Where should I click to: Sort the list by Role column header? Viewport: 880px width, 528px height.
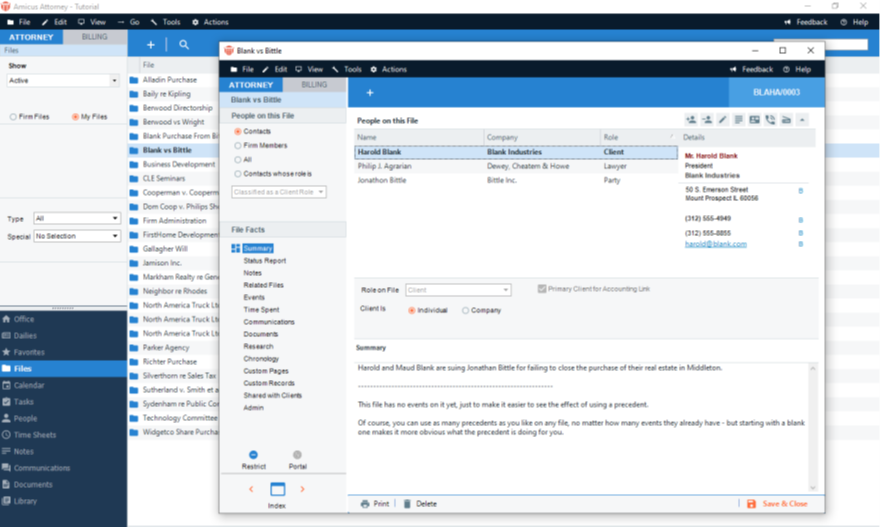(638, 137)
